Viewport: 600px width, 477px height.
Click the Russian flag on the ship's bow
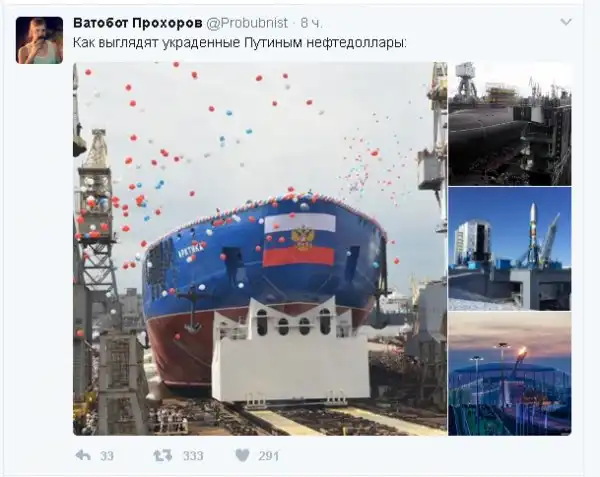(299, 240)
